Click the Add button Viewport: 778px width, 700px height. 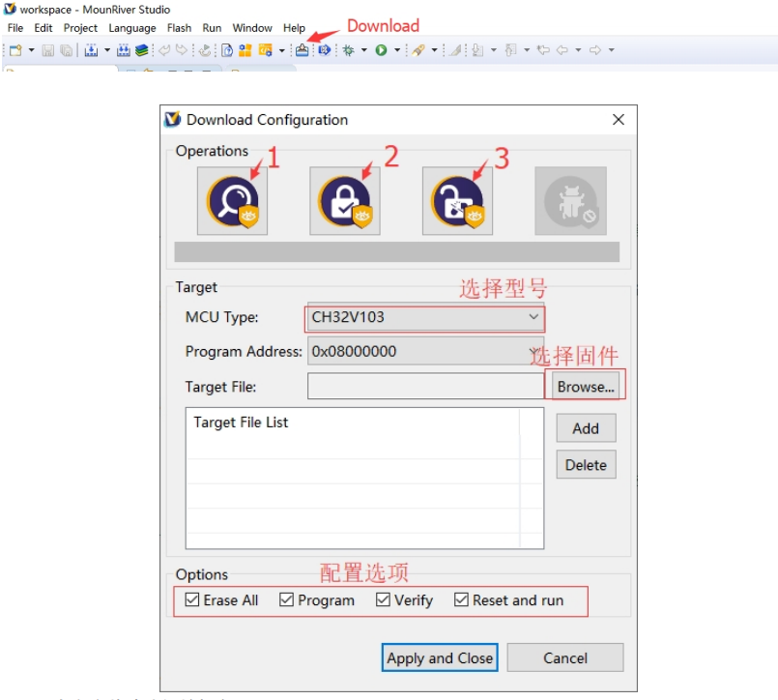pyautogui.click(x=586, y=428)
